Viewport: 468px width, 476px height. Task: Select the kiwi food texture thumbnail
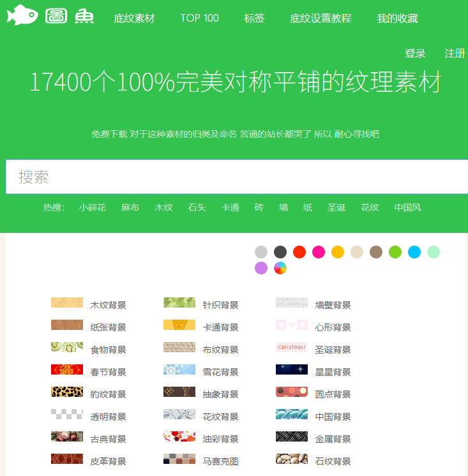67,347
